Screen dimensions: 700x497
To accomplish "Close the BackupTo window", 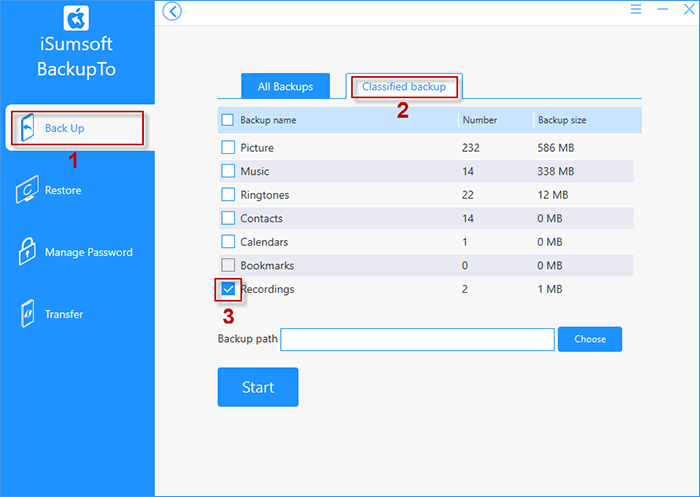I will coord(689,9).
